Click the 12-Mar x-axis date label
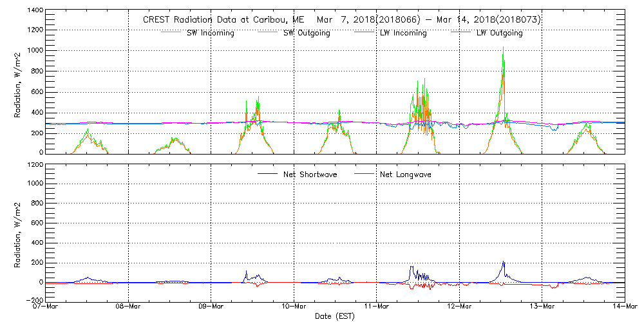Viewport: 644px width, 322px height. point(459,307)
